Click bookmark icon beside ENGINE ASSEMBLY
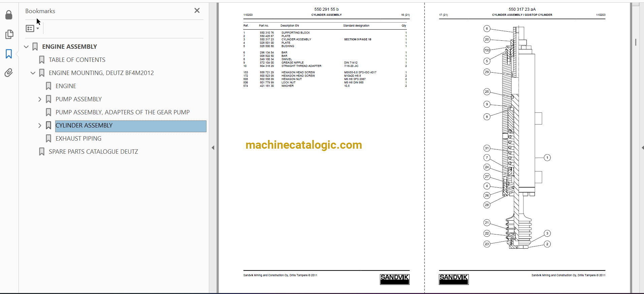Viewport: 644px width, 294px height. 35,47
